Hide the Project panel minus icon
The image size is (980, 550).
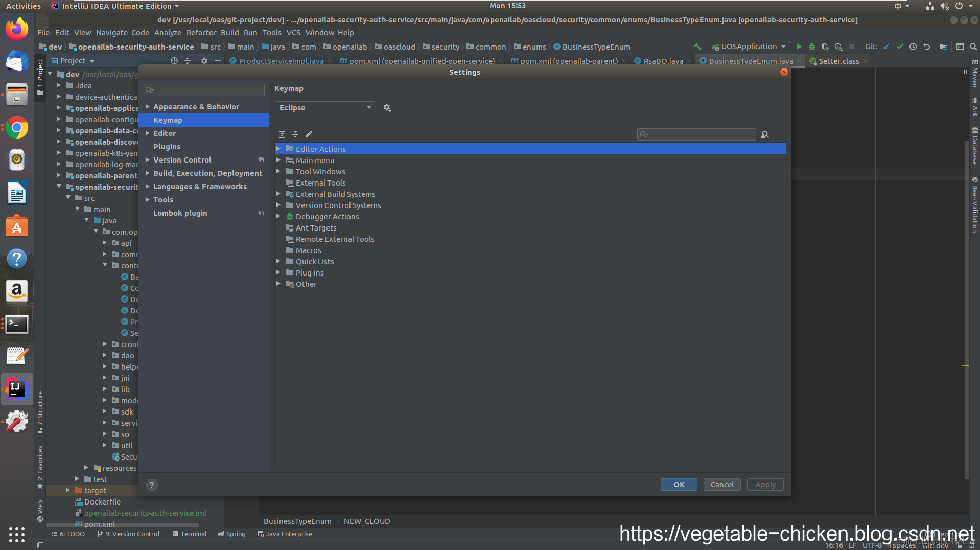[x=218, y=61]
